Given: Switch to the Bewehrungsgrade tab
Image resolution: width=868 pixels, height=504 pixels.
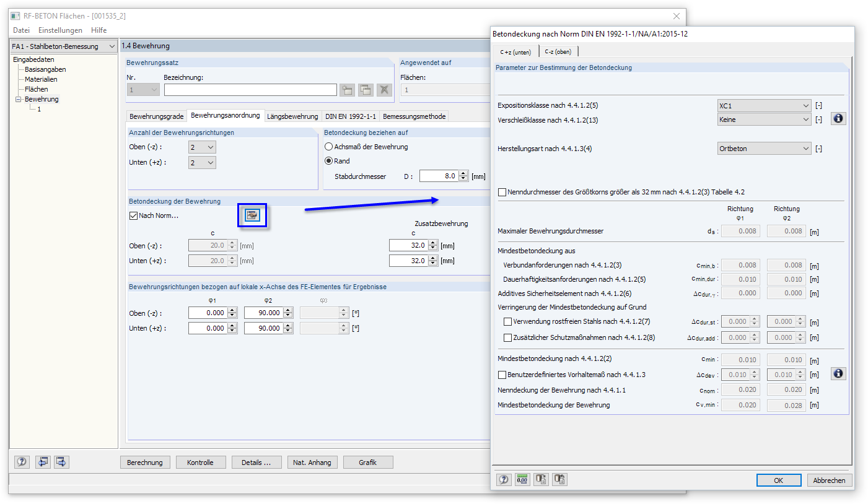Looking at the screenshot, I should coord(156,116).
